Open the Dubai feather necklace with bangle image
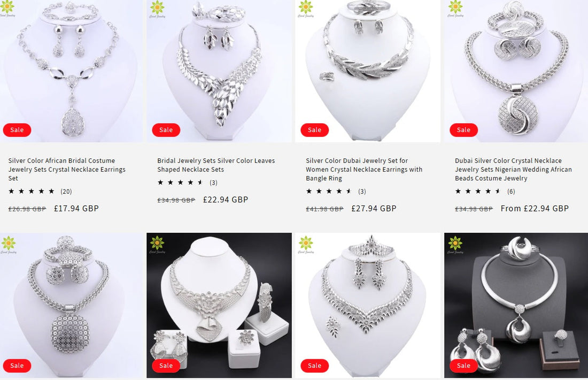Viewport: 588px width, 380px height. [x=368, y=71]
